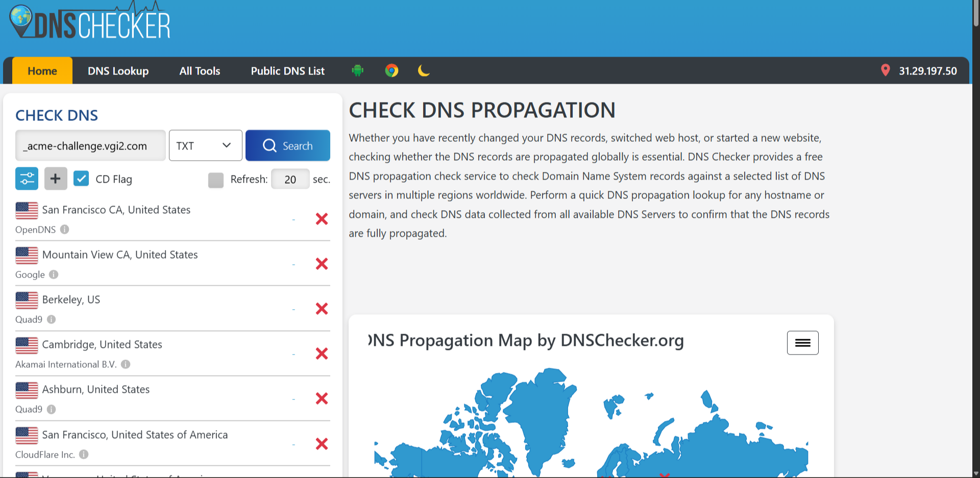Show info for Berkeley Quad9 server
This screenshot has width=980, height=478.
pyautogui.click(x=52, y=319)
